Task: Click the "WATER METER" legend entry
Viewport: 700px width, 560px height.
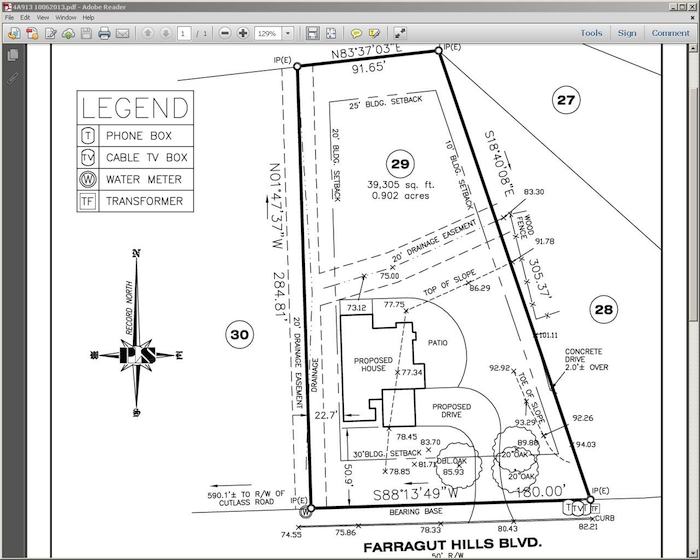Action: point(144,180)
